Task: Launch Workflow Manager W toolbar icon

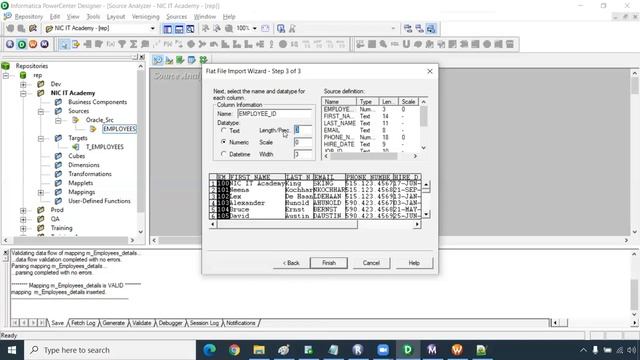Action: click(33, 44)
